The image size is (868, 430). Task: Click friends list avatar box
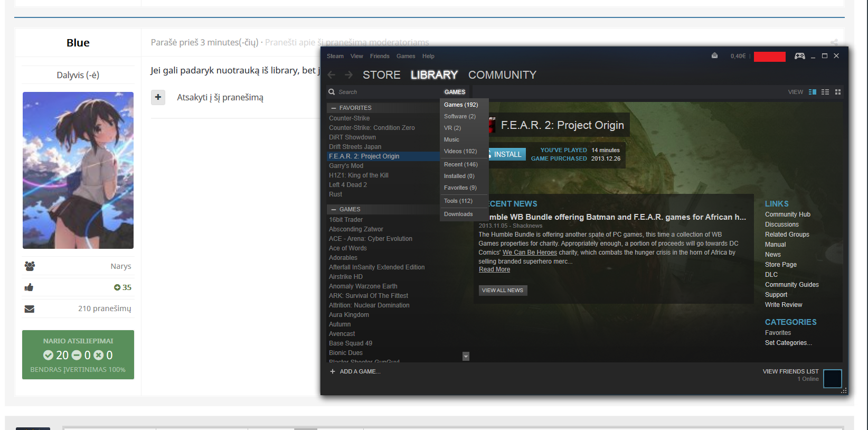point(833,379)
